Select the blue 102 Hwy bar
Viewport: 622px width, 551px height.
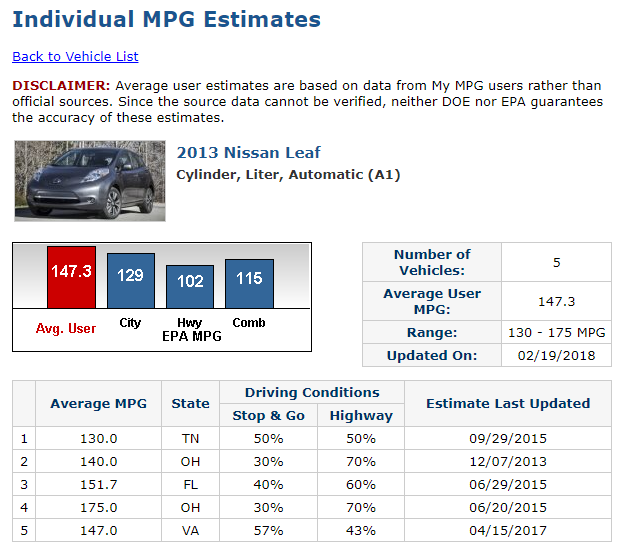[x=190, y=287]
